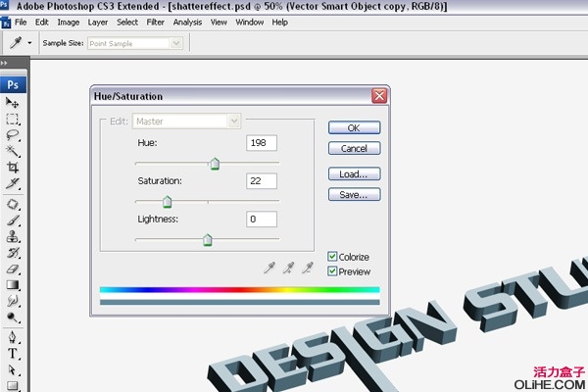
Task: Select the Path Selection tool
Action: [13, 369]
